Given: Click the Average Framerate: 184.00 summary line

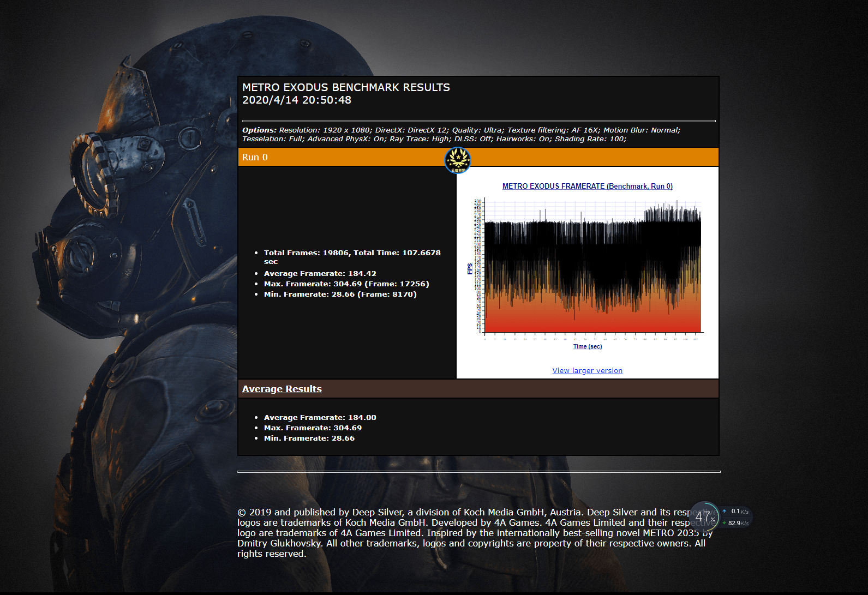Looking at the screenshot, I should [x=320, y=417].
